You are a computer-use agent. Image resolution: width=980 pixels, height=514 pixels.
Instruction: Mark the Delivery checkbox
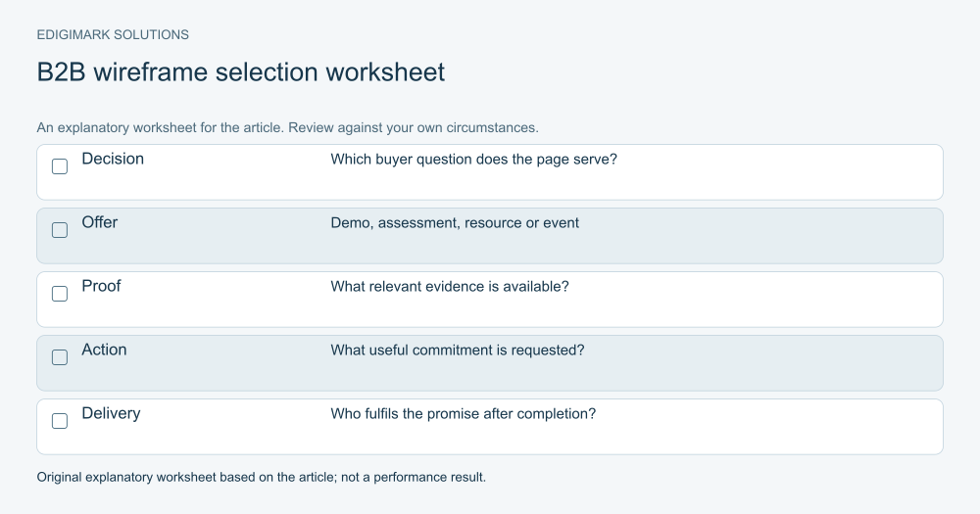[x=60, y=421]
